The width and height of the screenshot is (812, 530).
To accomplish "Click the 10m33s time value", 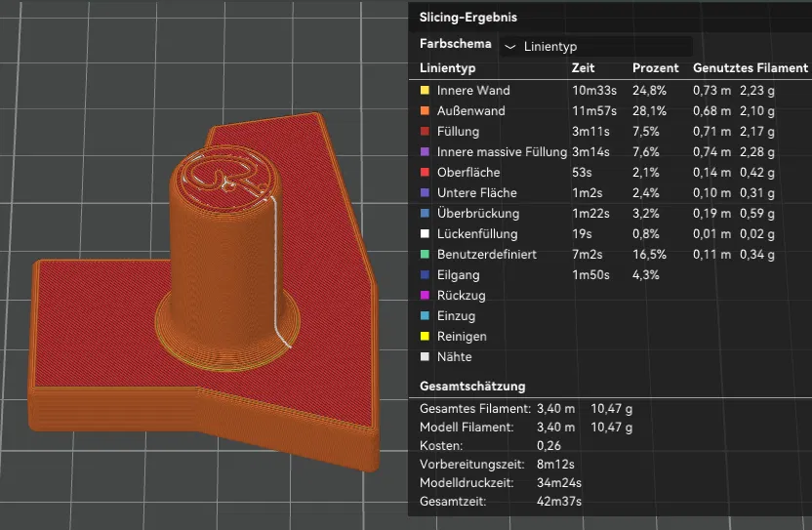I will (594, 90).
